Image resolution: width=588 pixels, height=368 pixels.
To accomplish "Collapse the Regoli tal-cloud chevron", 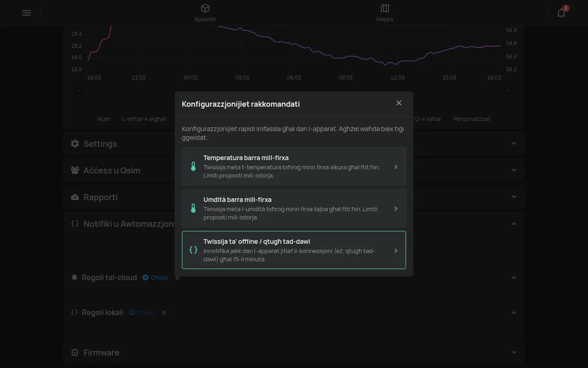I will [x=514, y=278].
